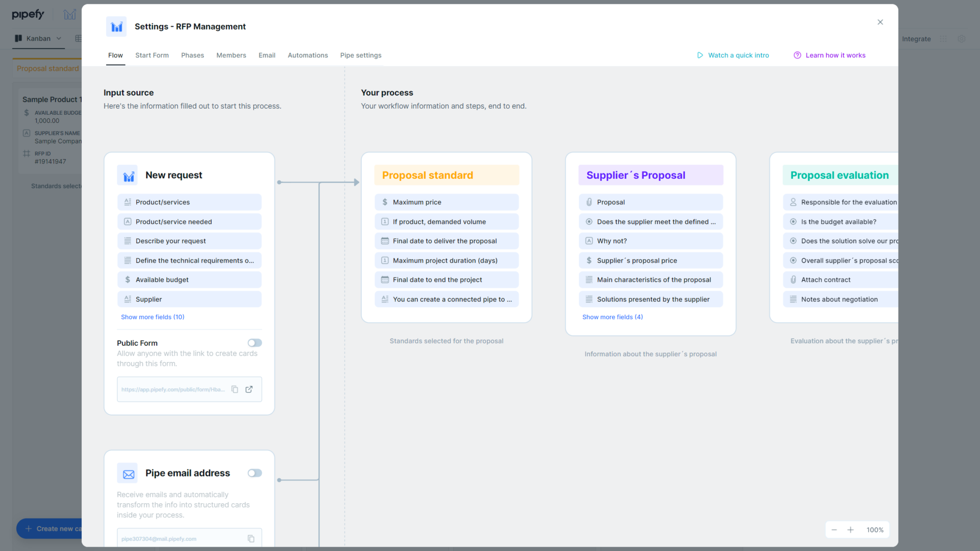The height and width of the screenshot is (551, 980).
Task: Enable the Public Form toggle
Action: point(255,342)
